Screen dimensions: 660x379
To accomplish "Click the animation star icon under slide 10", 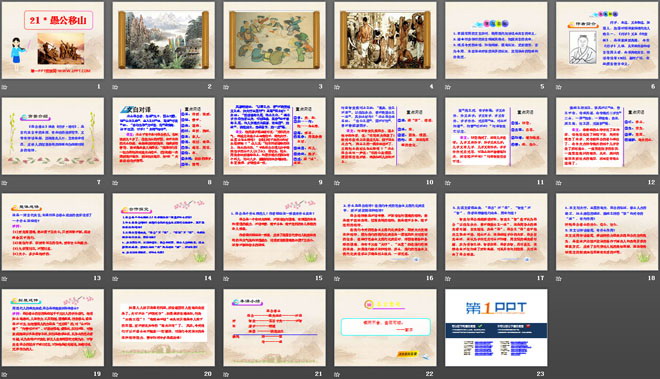I will click(337, 183).
